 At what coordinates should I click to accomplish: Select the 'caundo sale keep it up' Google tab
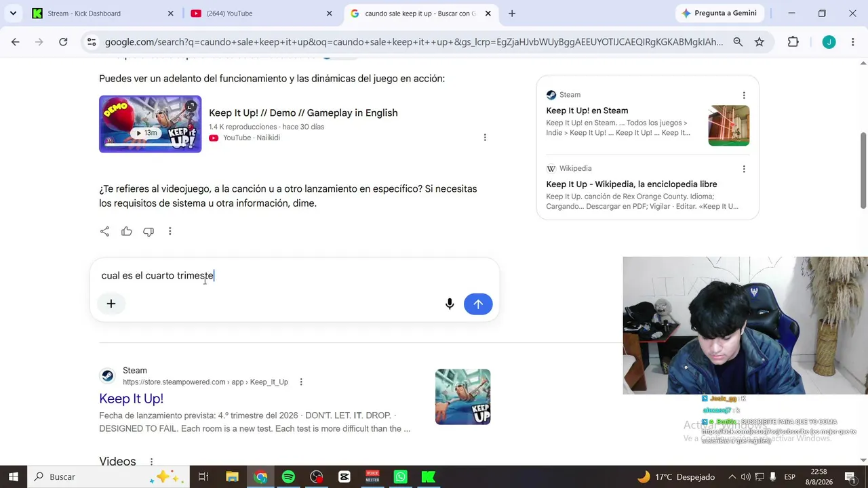point(420,14)
